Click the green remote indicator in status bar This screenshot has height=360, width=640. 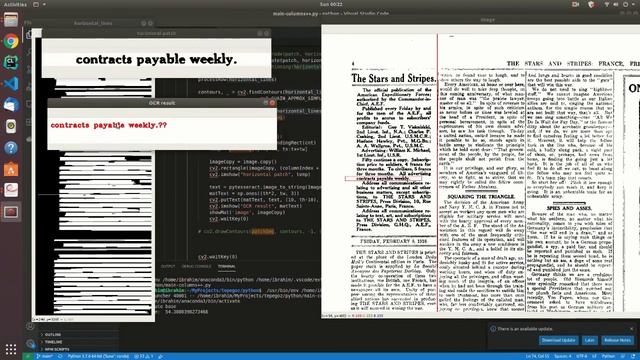27,356
